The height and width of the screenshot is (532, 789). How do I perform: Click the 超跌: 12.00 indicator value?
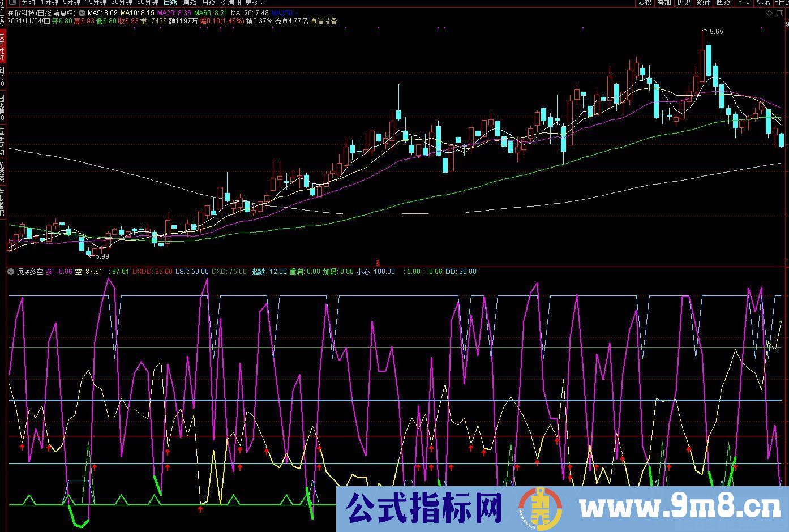click(x=269, y=272)
